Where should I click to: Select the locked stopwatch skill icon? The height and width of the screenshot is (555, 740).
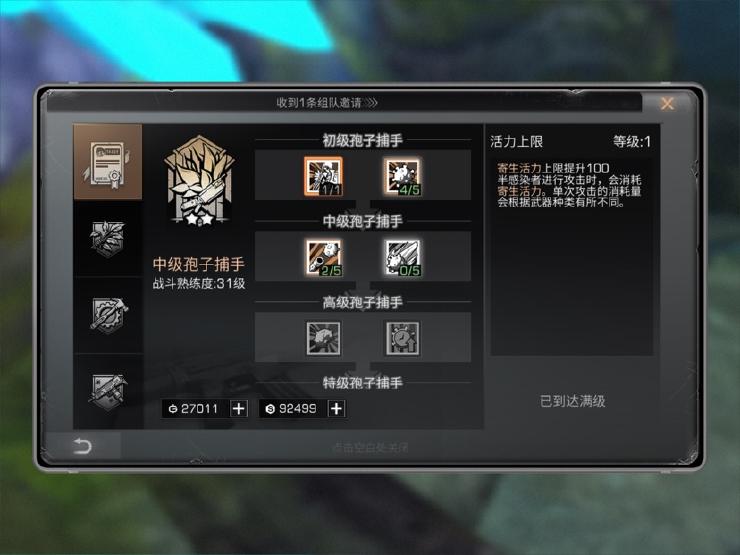click(403, 338)
